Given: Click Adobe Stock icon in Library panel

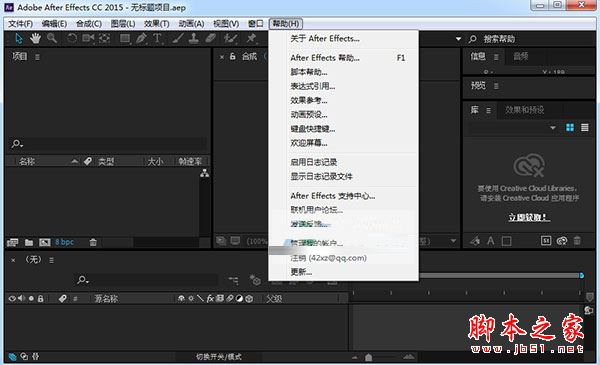Looking at the screenshot, I should 546,240.
